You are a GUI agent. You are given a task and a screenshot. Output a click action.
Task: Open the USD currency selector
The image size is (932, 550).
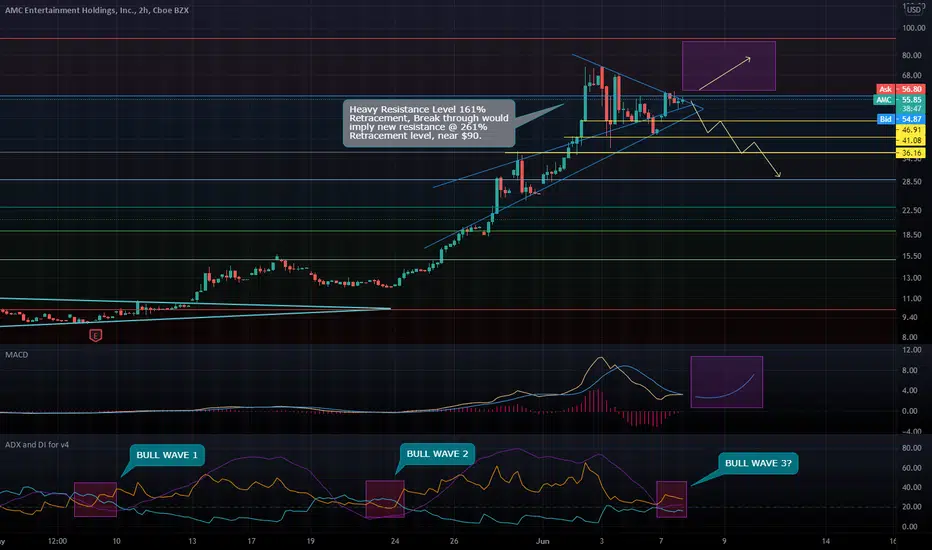point(913,10)
